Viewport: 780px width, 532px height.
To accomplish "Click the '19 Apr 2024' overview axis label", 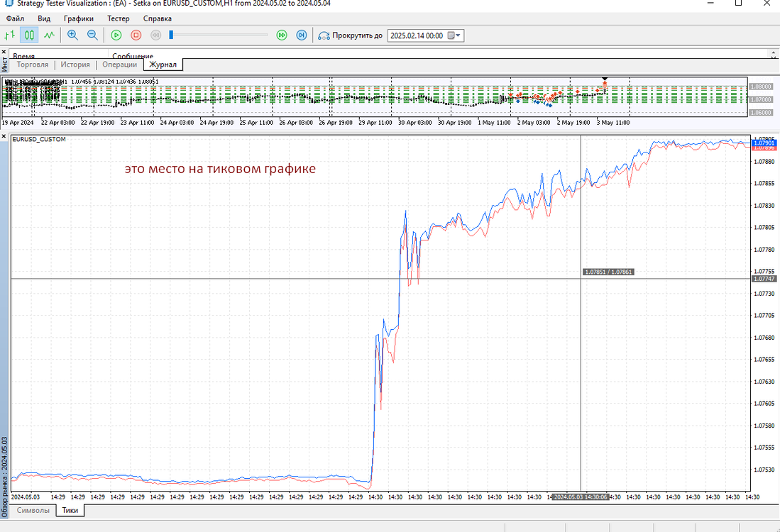I will [18, 122].
